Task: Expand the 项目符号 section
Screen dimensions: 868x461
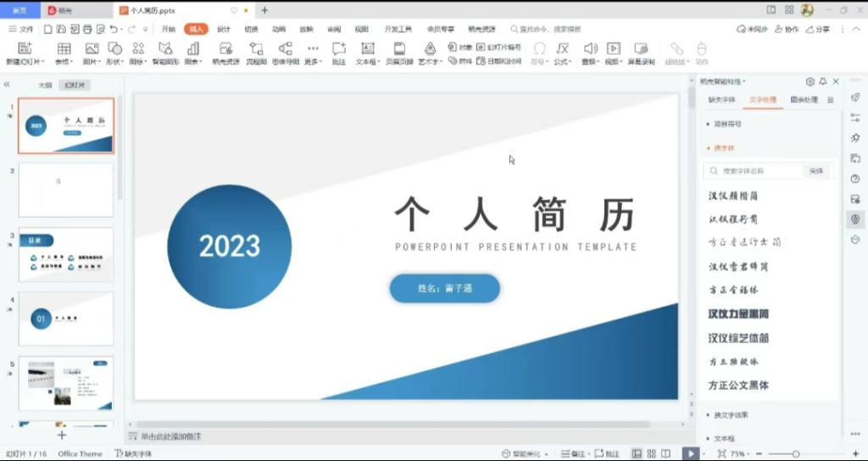Action: 726,124
